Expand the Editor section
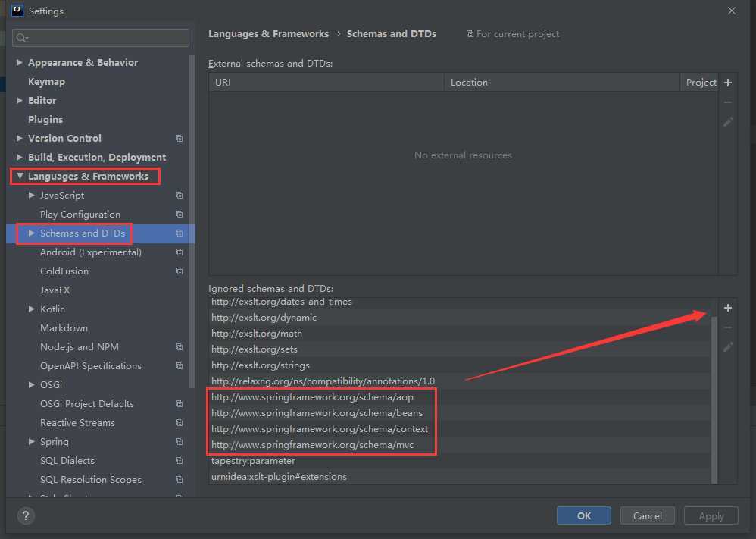 click(19, 100)
